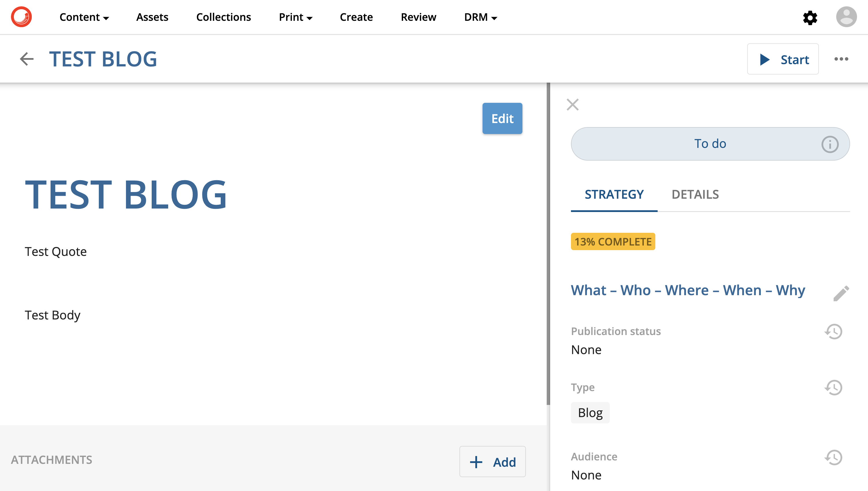Expand the Print dropdown menu

point(296,17)
